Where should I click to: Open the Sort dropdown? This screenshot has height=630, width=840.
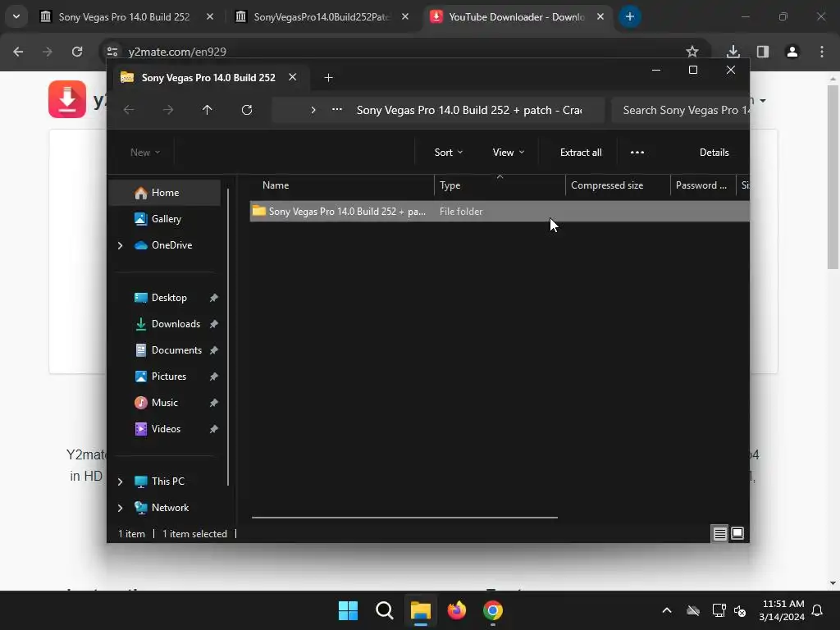tap(449, 153)
